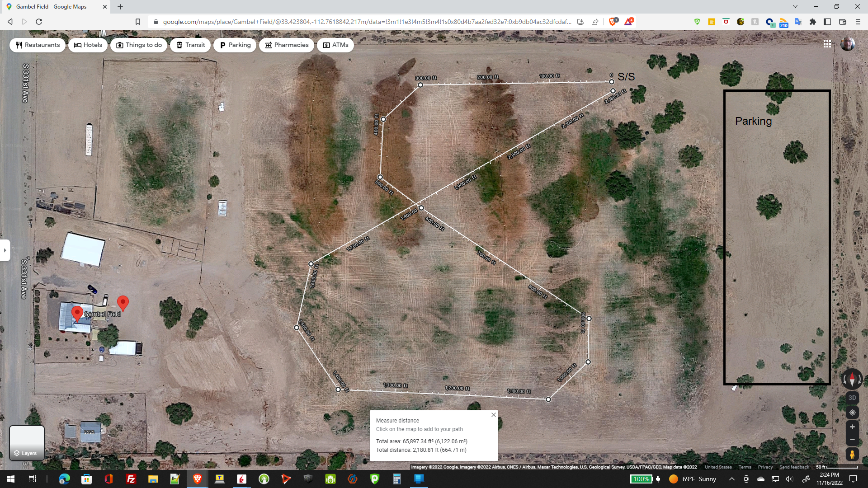Zoom in using the plus button
Viewport: 868px width, 488px height.
click(852, 427)
